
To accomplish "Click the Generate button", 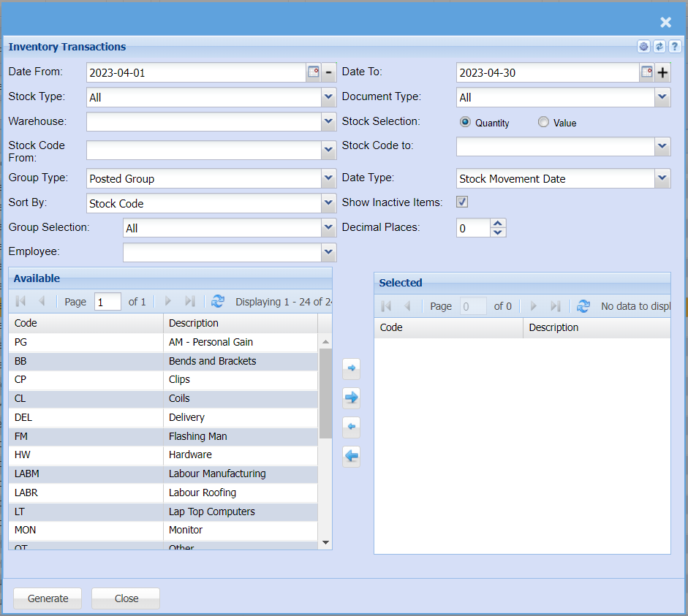I will pyautogui.click(x=48, y=598).
